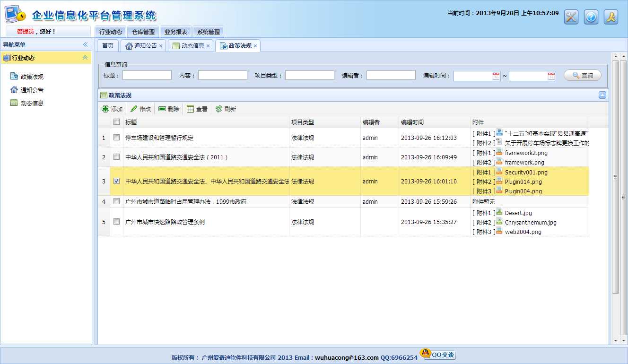Click the refresh arrows icon

[219, 109]
